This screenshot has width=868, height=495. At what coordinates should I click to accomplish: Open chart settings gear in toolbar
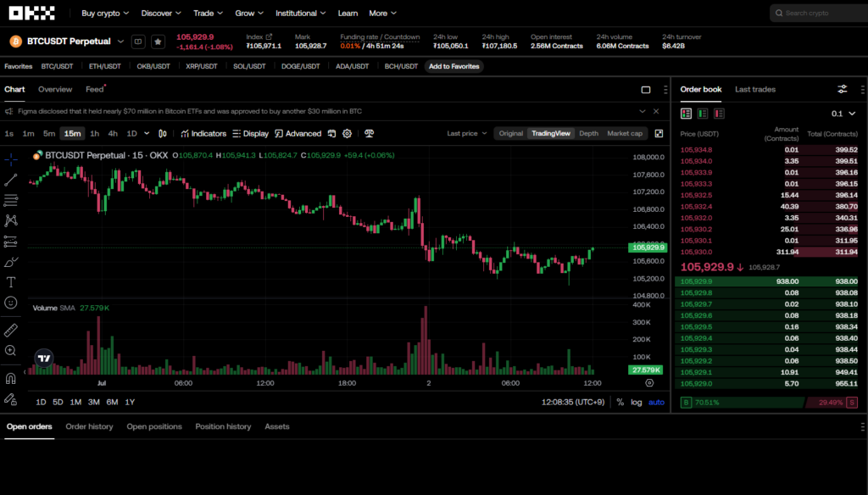tap(347, 133)
